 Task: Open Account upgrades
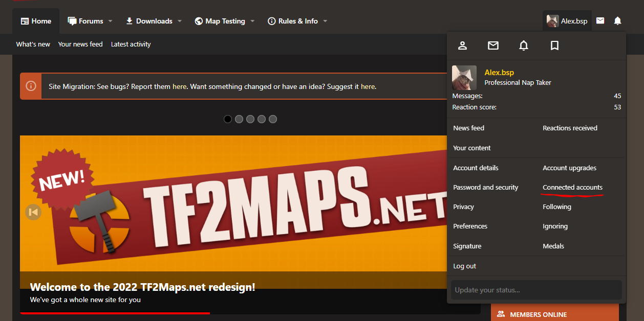coord(569,168)
